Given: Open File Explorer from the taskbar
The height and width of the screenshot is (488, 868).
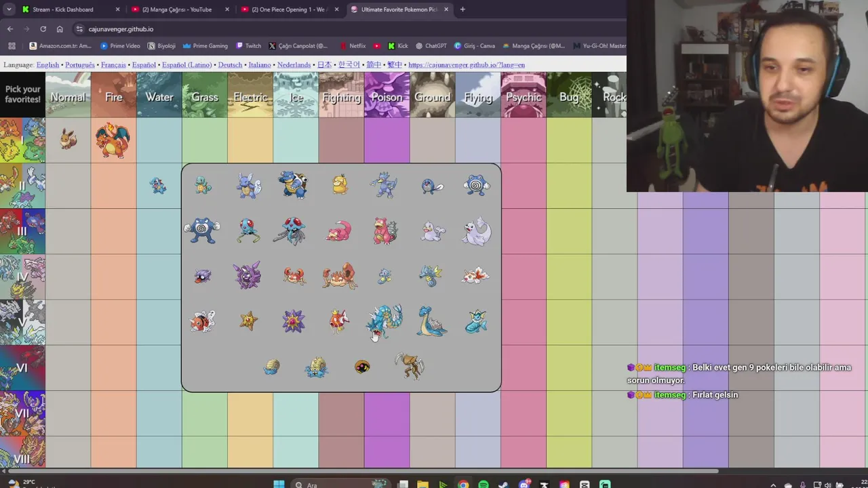Looking at the screenshot, I should coord(422,484).
